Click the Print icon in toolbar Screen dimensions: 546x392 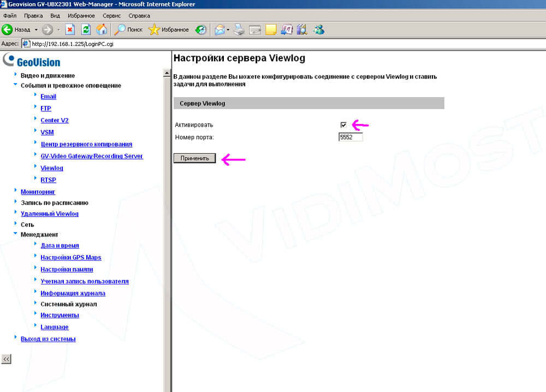click(239, 29)
